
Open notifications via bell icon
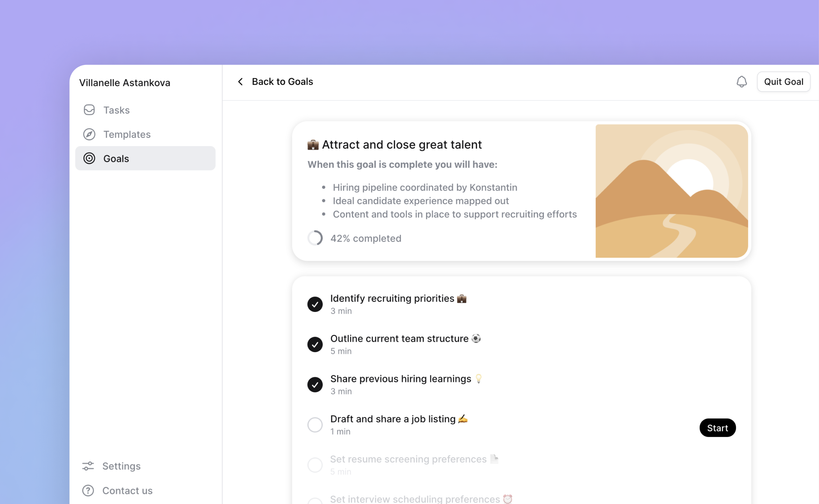tap(741, 82)
